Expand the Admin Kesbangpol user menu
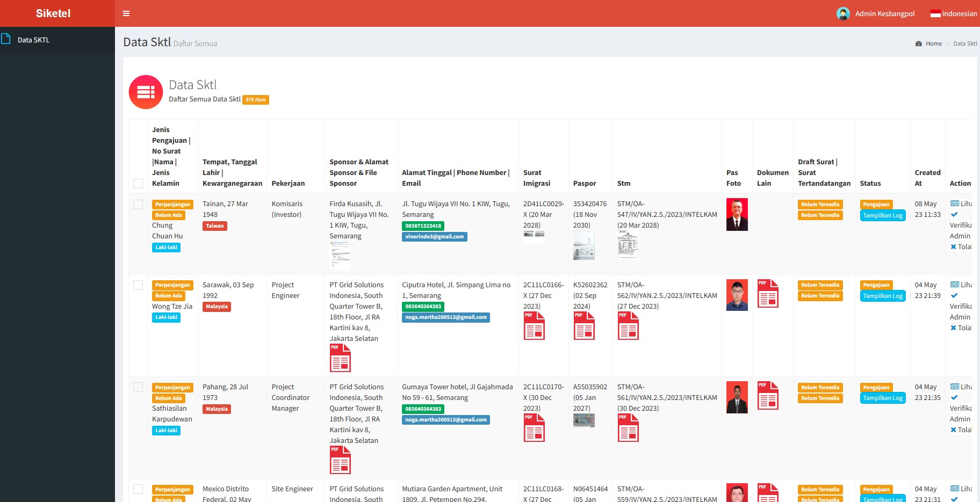The width and height of the screenshot is (980, 502). tap(884, 14)
